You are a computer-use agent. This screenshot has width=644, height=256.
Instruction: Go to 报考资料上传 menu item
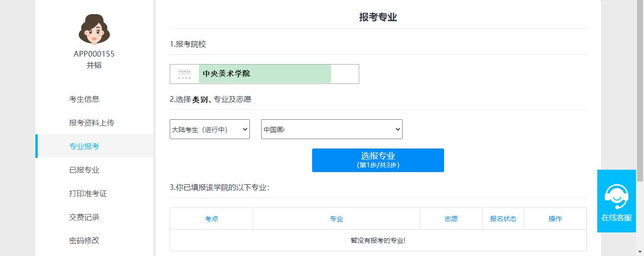click(91, 123)
